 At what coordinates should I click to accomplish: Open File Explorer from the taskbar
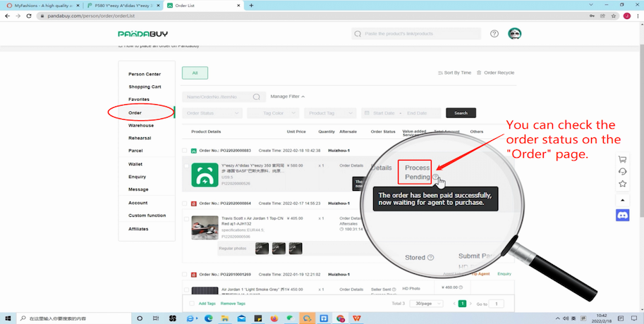(x=225, y=318)
